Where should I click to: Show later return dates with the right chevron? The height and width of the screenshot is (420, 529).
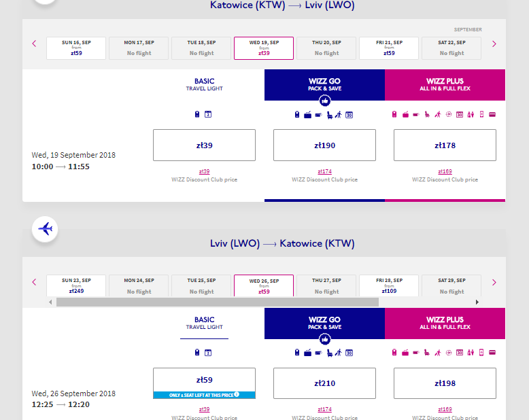point(494,282)
